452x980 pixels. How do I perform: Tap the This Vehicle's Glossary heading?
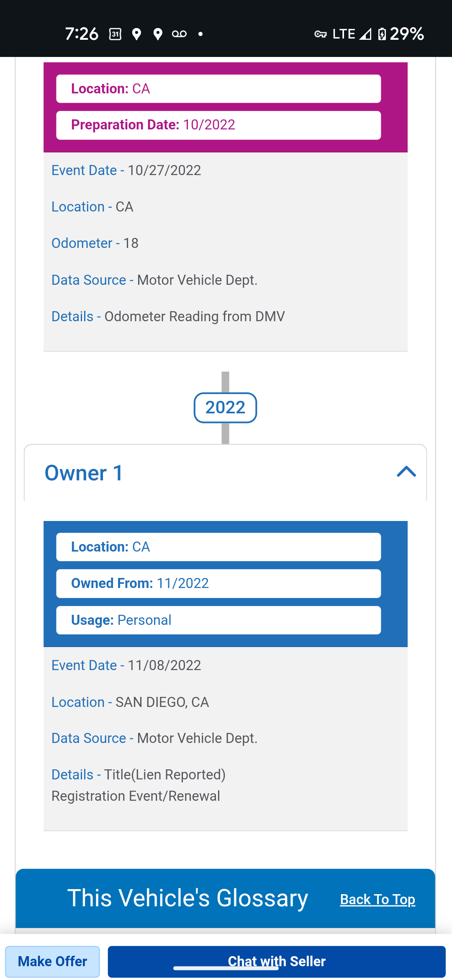pyautogui.click(x=188, y=898)
